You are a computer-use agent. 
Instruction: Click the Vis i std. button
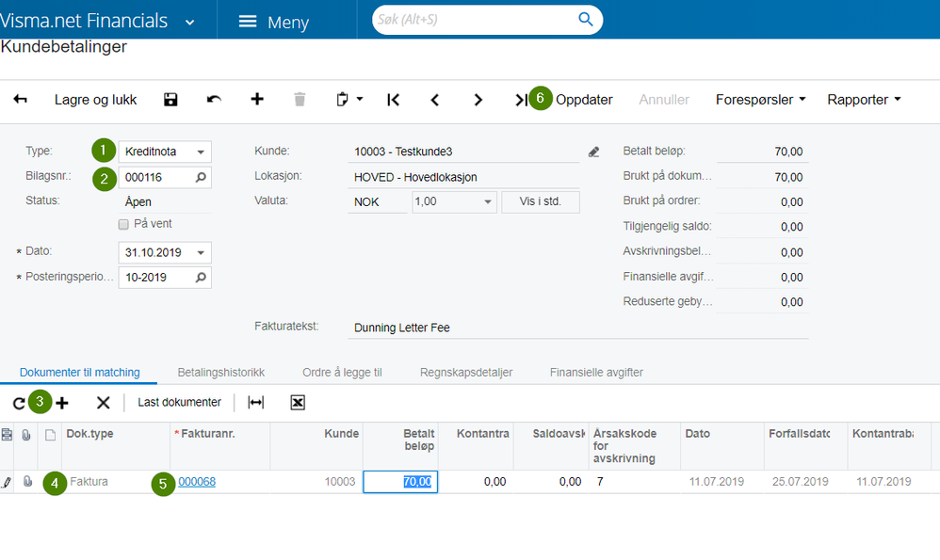(x=541, y=201)
